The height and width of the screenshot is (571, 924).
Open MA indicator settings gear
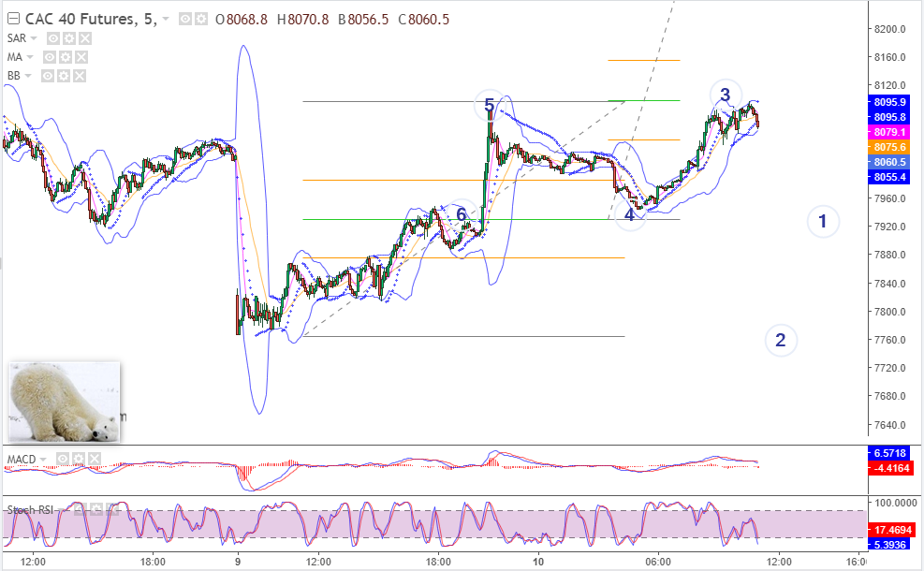[x=66, y=57]
